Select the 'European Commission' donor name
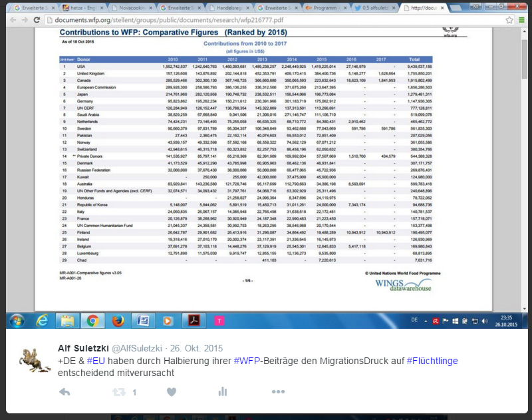Screen dimensions: 532x420 96,87
